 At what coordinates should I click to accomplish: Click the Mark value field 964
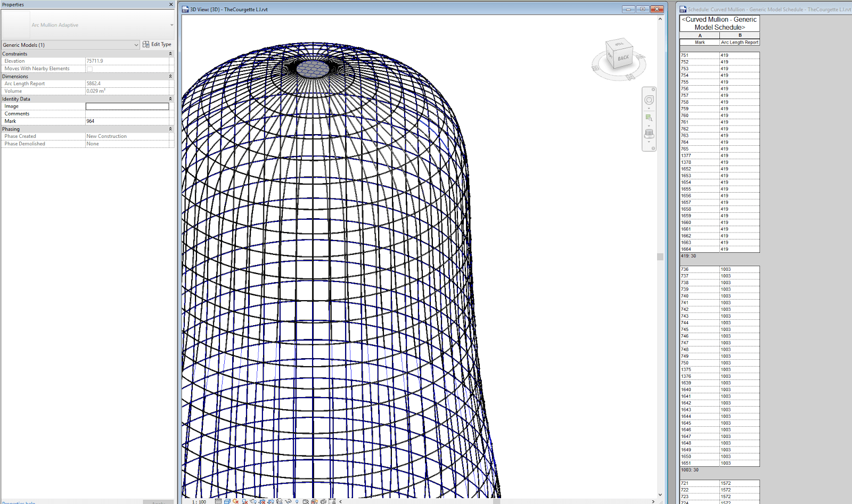(127, 121)
